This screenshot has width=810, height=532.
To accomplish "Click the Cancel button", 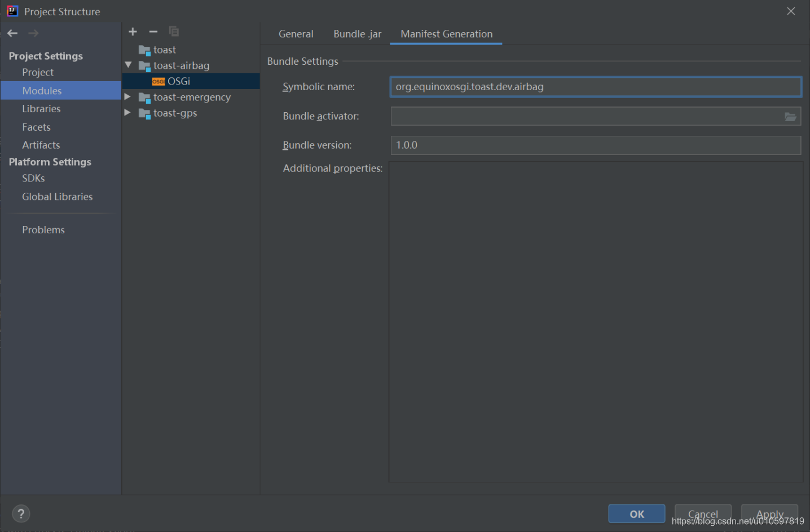I will pyautogui.click(x=703, y=514).
